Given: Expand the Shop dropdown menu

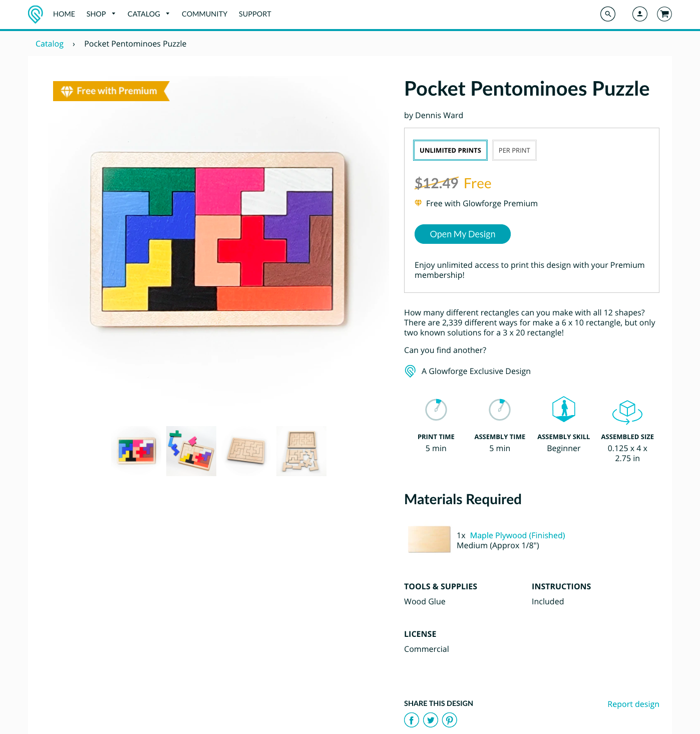Looking at the screenshot, I should click(x=101, y=14).
